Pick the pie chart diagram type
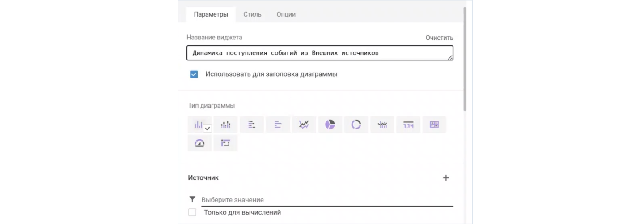Viewport: 644px width, 224px height. click(330, 125)
